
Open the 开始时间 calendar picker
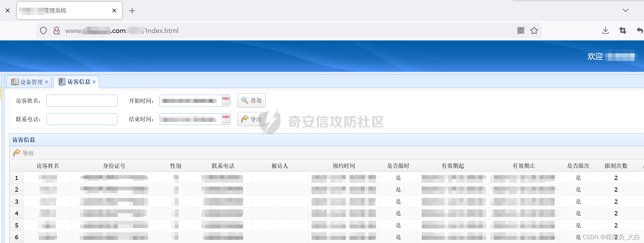click(x=226, y=101)
